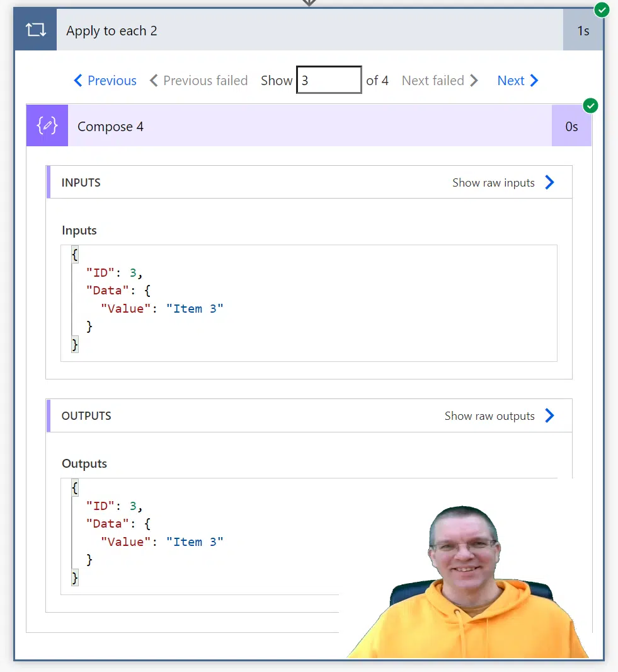Jump to Next failed iteration
The image size is (618, 672).
[440, 80]
